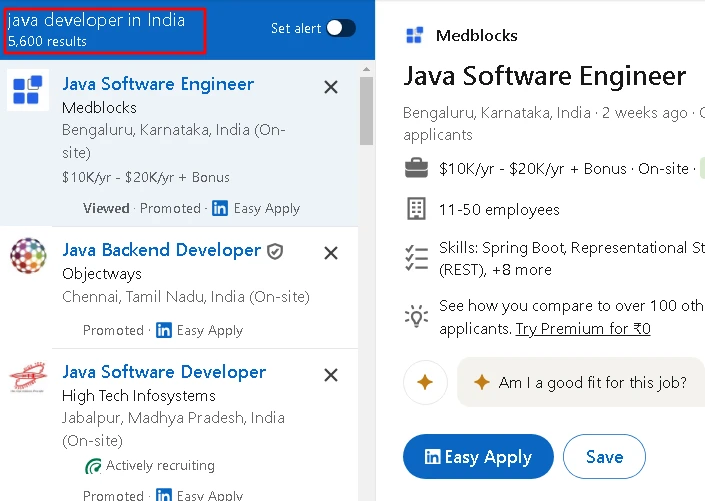This screenshot has width=705, height=501.
Task: Click the building company size icon
Action: (x=416, y=209)
